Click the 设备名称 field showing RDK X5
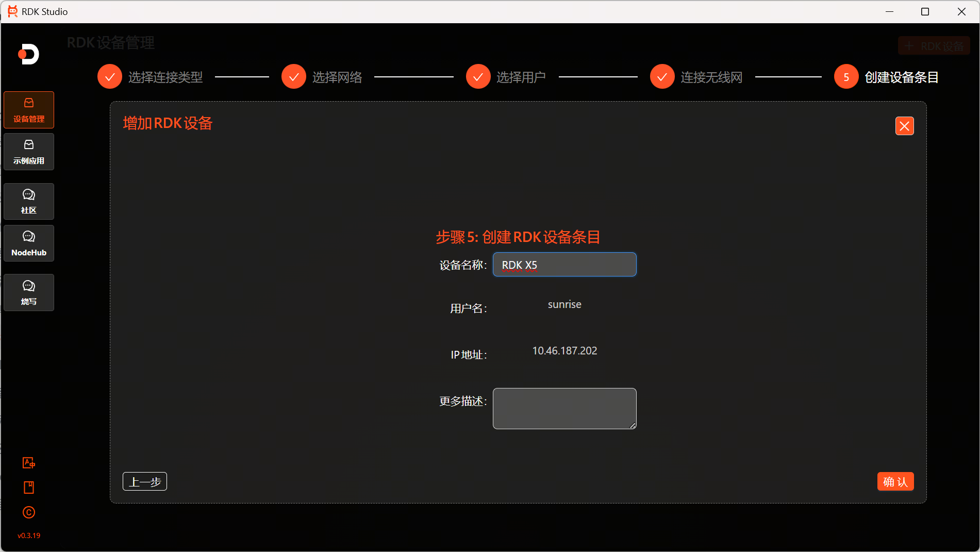Image resolution: width=980 pixels, height=552 pixels. (x=564, y=264)
